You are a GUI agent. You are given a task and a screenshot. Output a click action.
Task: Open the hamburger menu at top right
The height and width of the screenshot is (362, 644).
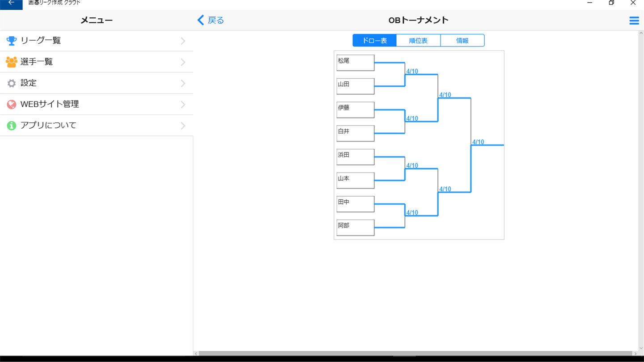(634, 21)
